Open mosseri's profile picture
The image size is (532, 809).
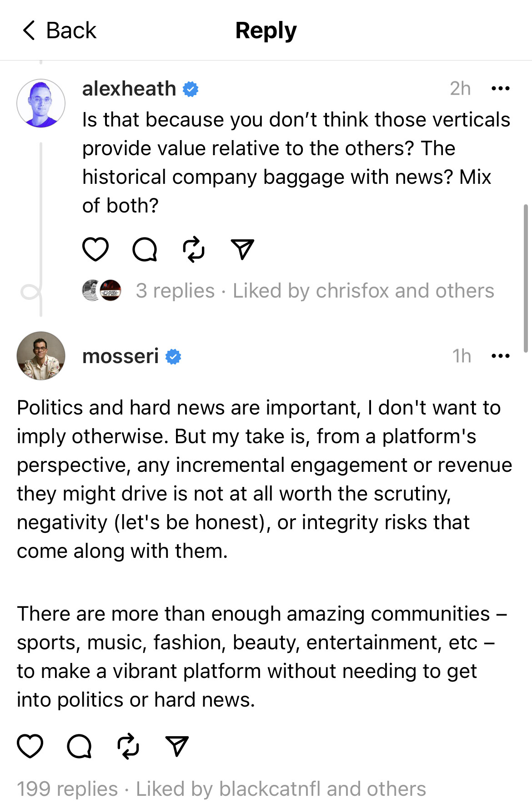click(x=41, y=356)
